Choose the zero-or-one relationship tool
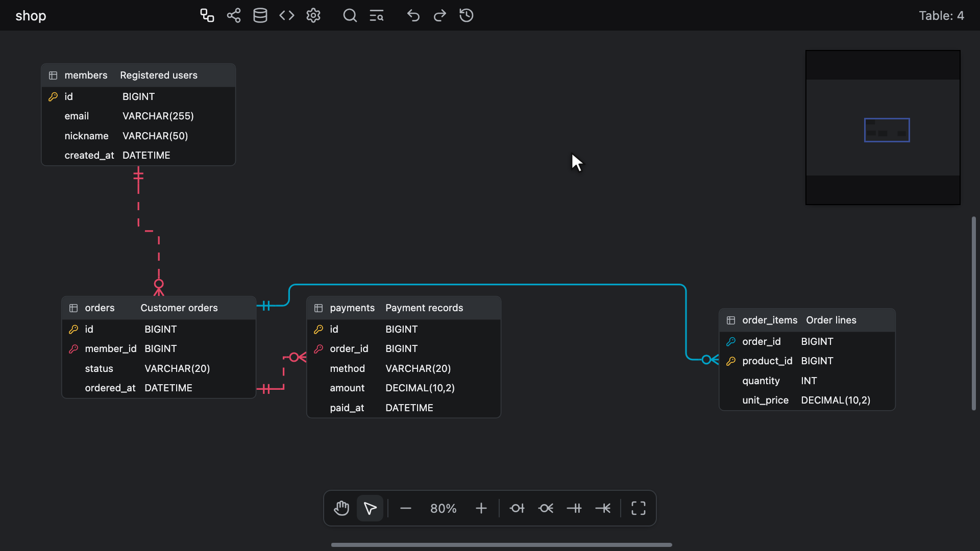980x551 pixels. click(517, 508)
